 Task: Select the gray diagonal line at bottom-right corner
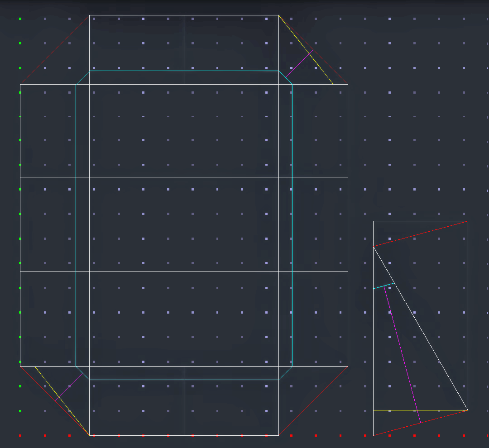point(313,401)
